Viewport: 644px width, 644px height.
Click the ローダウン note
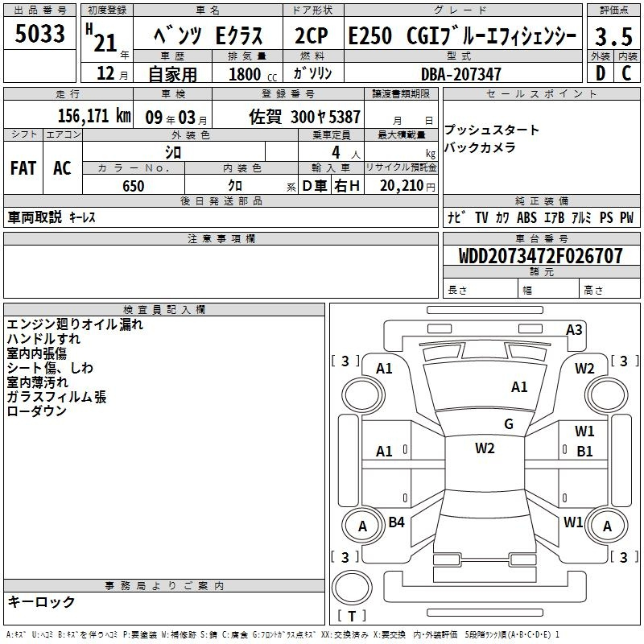36,411
